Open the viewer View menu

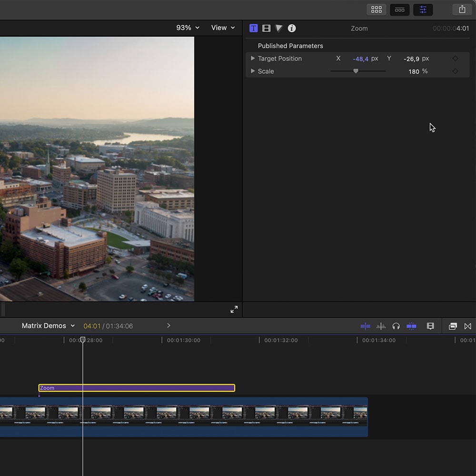(223, 28)
